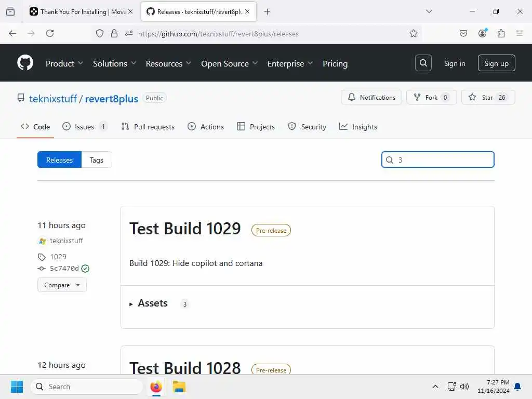Open Windows Start menu
This screenshot has width=532, height=399.
click(17, 387)
